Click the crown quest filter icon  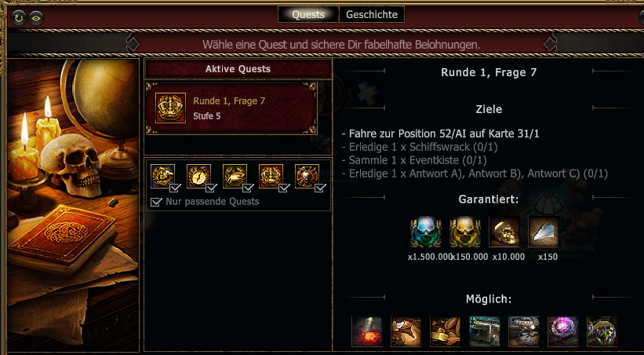tap(271, 176)
